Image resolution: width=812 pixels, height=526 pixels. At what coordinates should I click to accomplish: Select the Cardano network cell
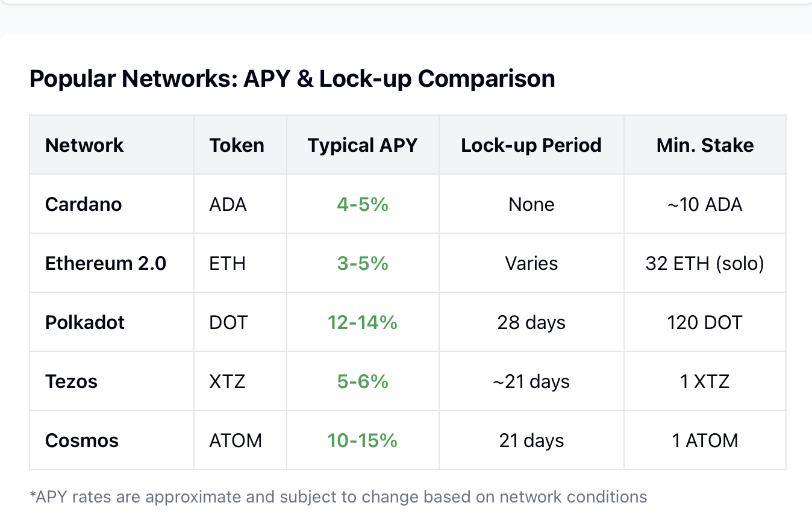[x=83, y=204]
